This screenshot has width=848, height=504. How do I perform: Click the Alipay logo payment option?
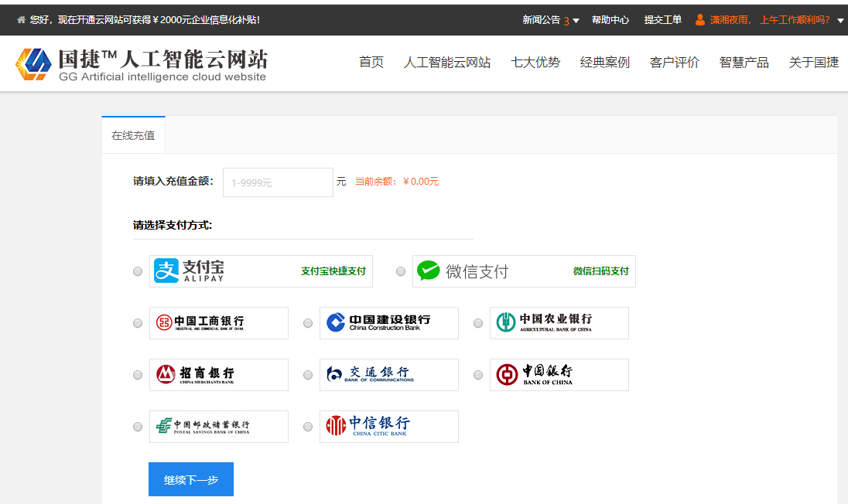(261, 271)
